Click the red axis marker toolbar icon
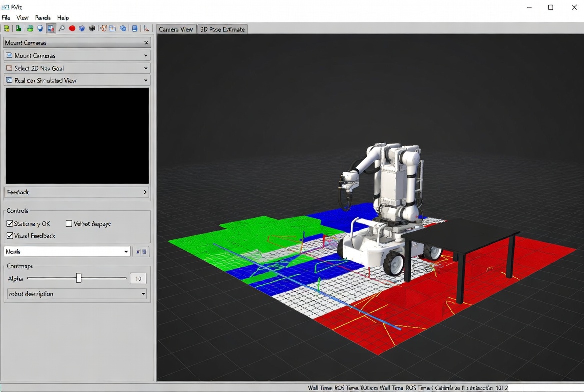This screenshot has height=392, width=584. click(146, 28)
